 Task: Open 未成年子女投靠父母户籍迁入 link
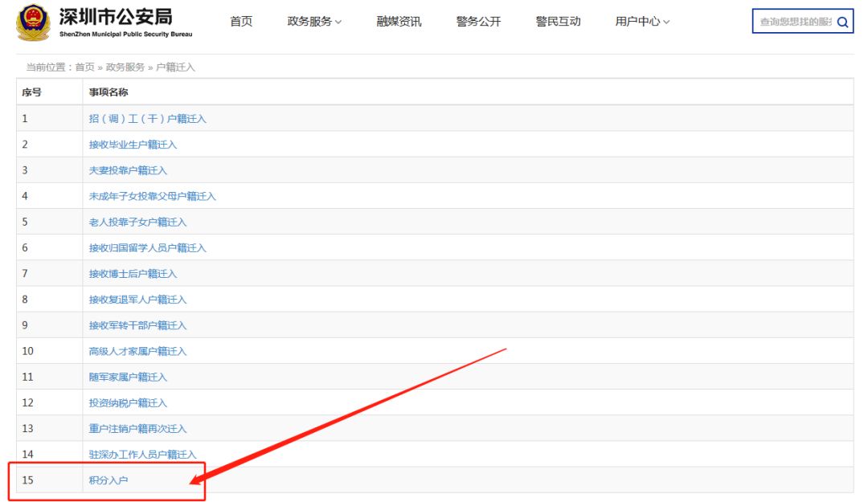tap(152, 196)
